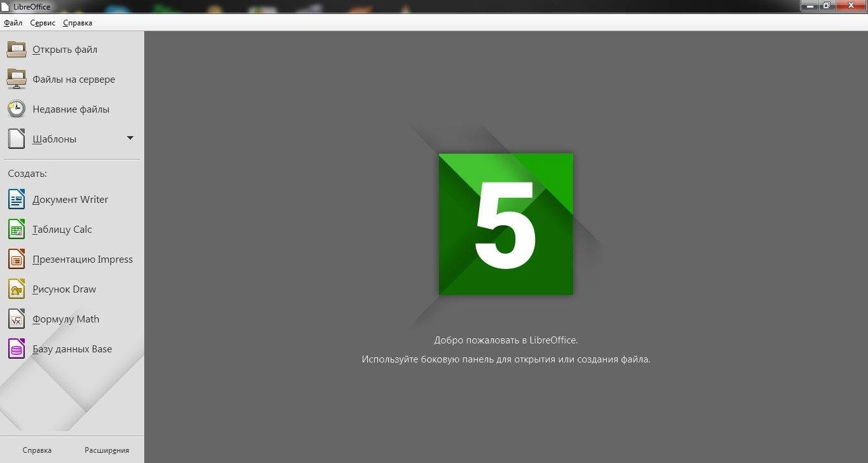Click the LibreOffice title bar document icon
This screenshot has width=868, height=463.
pos(6,6)
